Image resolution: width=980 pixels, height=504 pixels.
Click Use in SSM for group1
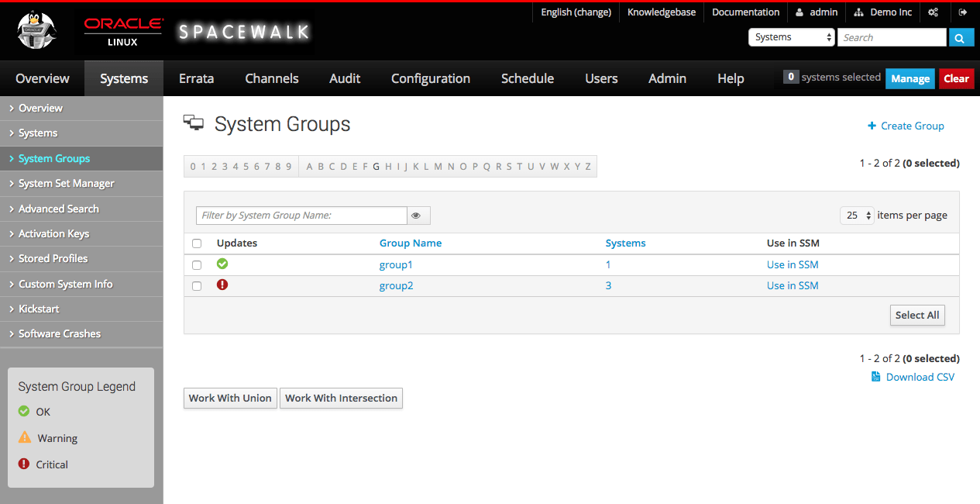pyautogui.click(x=793, y=264)
